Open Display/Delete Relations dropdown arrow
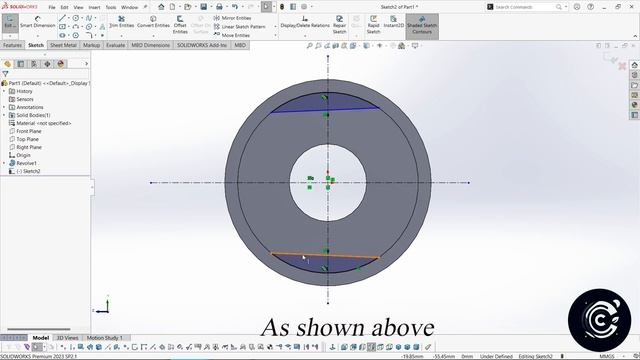Screen dimensions: 640x360 (304, 36)
